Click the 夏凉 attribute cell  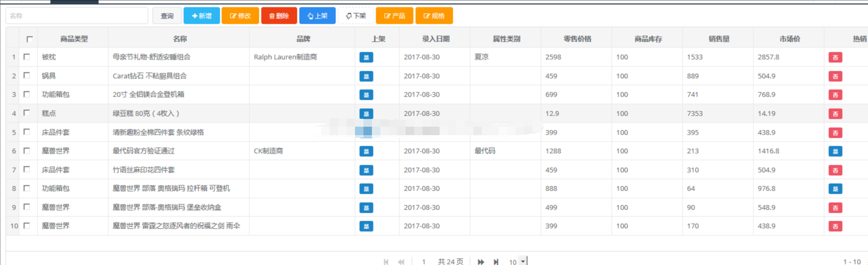coord(482,57)
